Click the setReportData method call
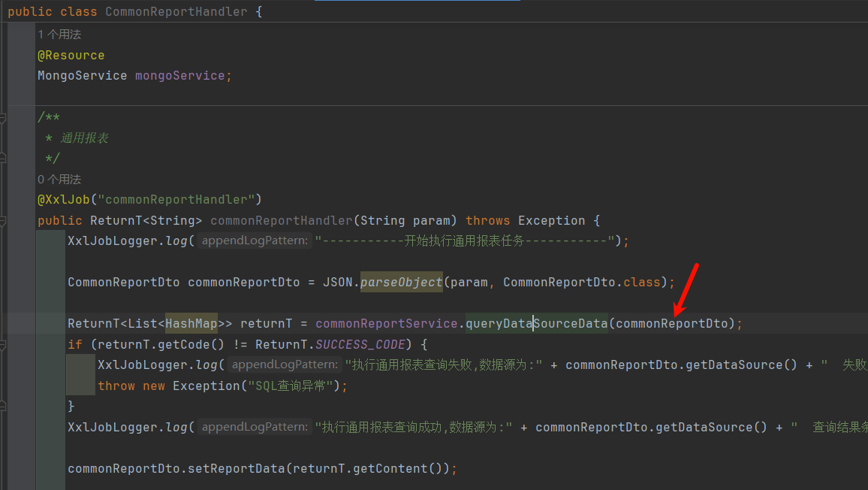 pyautogui.click(x=237, y=468)
